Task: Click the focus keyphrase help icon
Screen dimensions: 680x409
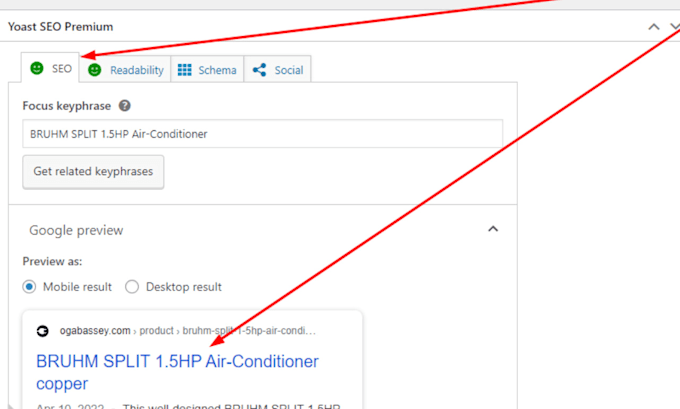Action: [124, 105]
